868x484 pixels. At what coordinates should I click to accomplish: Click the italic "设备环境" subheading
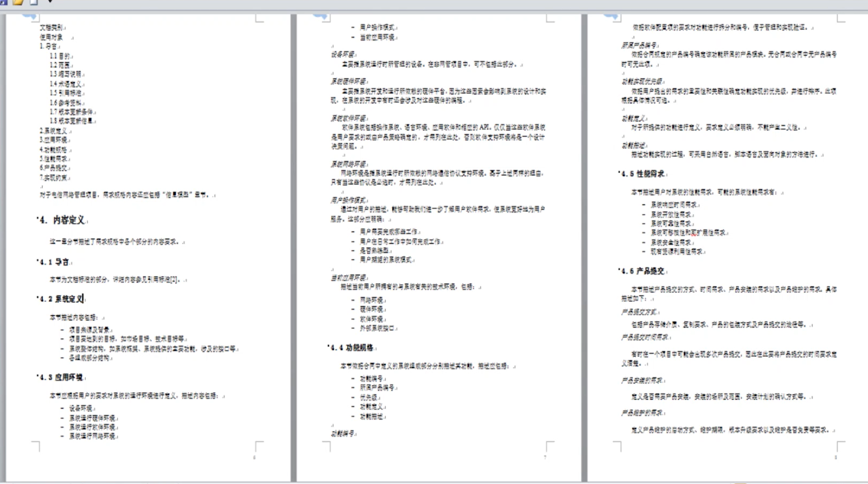tap(343, 54)
